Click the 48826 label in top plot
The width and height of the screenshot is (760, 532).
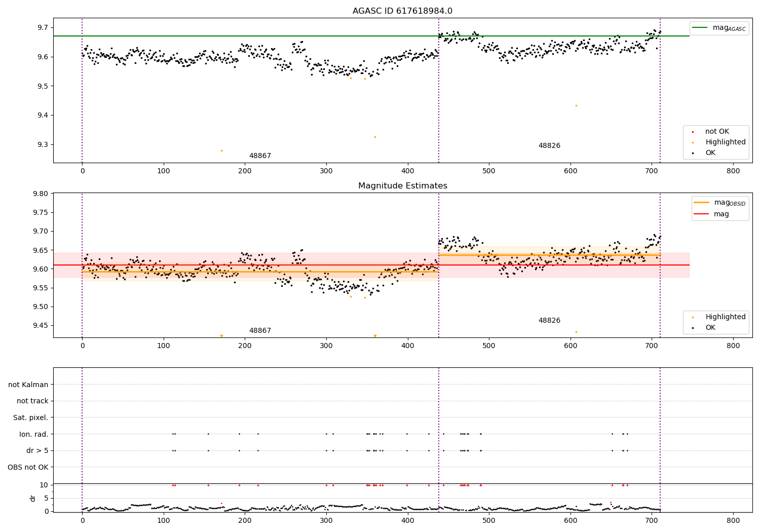point(549,146)
